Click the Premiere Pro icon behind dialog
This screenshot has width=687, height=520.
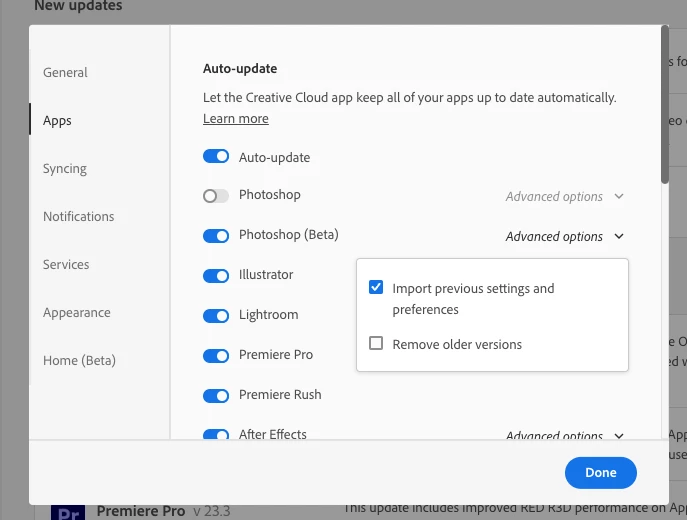click(68, 512)
